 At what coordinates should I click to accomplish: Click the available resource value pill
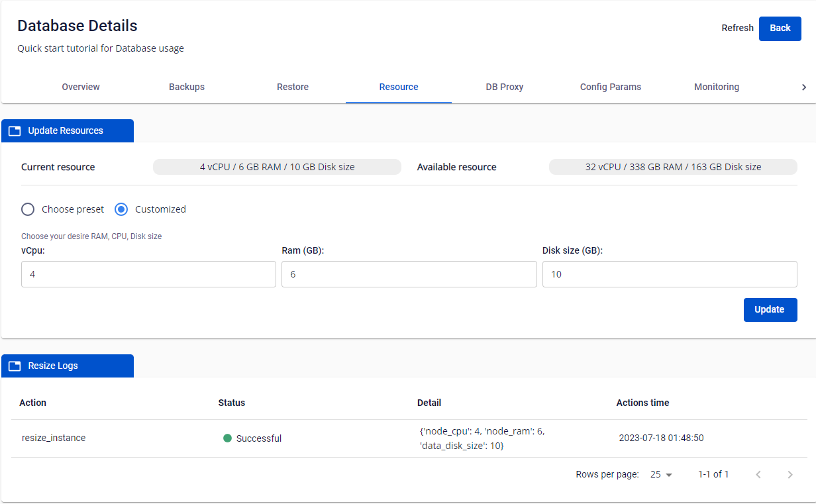[673, 167]
